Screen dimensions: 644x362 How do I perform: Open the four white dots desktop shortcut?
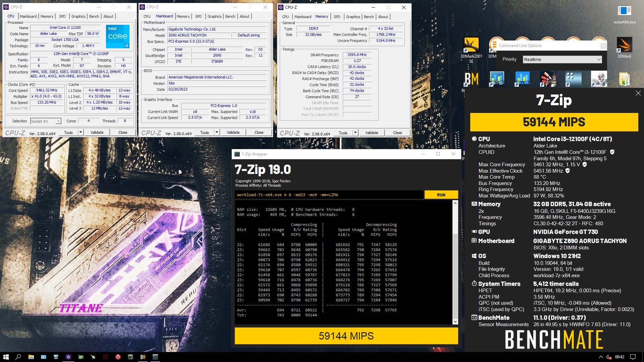[573, 79]
